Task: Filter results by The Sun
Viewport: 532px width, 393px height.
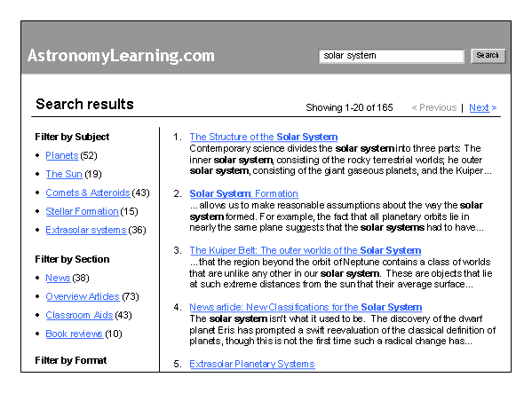Action: (x=64, y=174)
